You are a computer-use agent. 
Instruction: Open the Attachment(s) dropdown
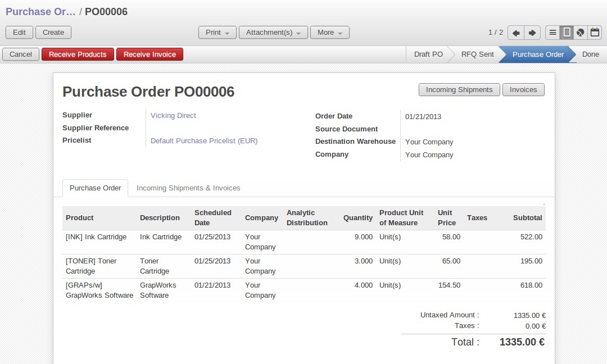[x=273, y=33]
